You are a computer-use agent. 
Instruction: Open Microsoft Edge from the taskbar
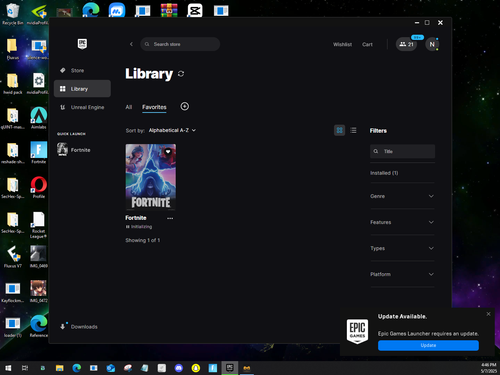tap(77, 368)
